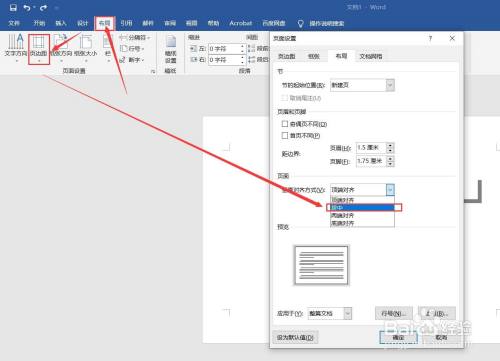Open the dialog's 布局 tab
The width and height of the screenshot is (500, 361).
tap(341, 56)
